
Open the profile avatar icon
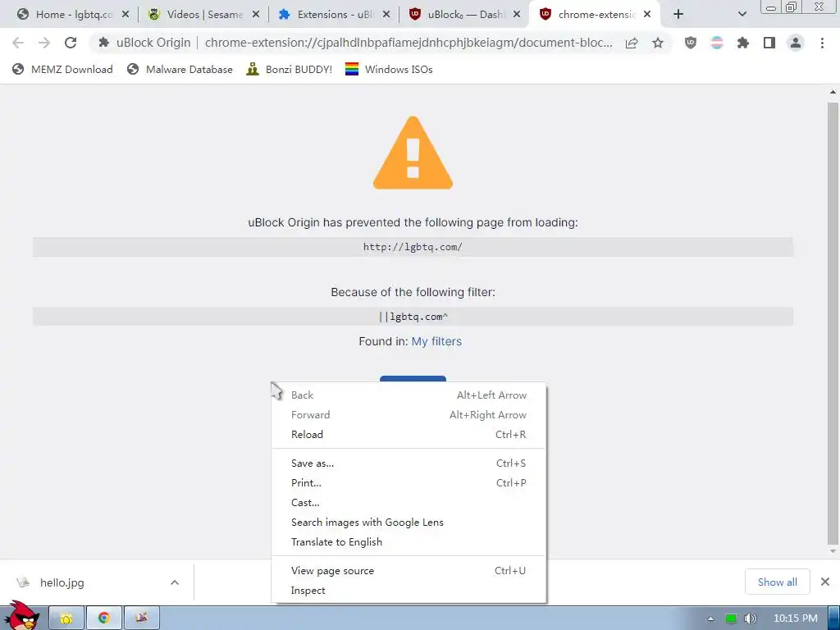point(796,43)
